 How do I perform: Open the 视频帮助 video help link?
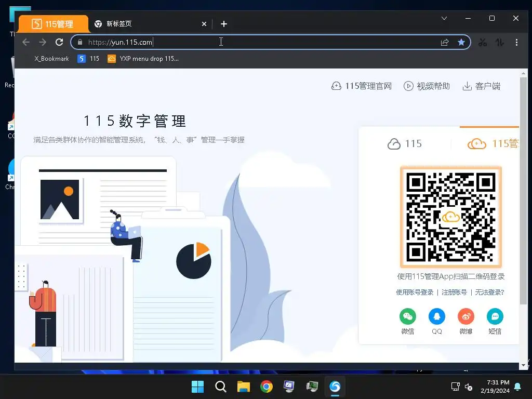coord(427,86)
